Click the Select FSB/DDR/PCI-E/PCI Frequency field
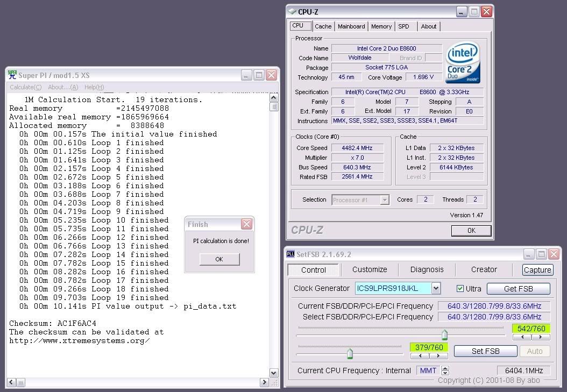Screen dimensions: 567x392 point(494,317)
